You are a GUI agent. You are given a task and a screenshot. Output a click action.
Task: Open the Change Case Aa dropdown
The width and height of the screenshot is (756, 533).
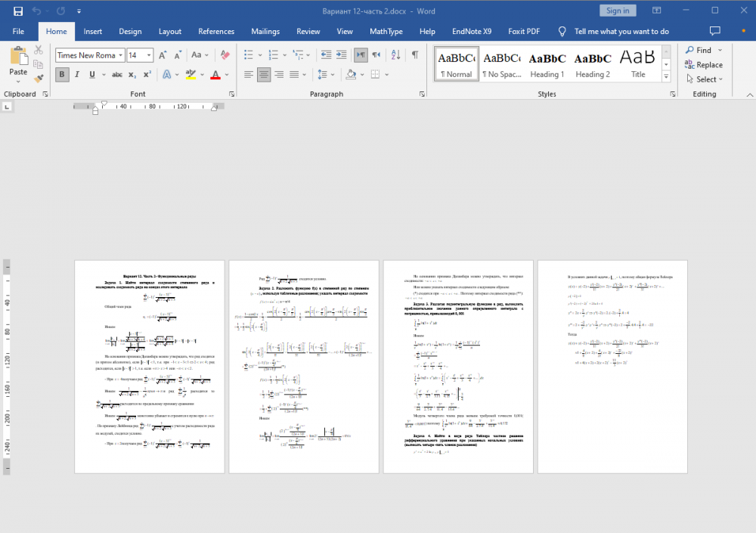tap(199, 55)
